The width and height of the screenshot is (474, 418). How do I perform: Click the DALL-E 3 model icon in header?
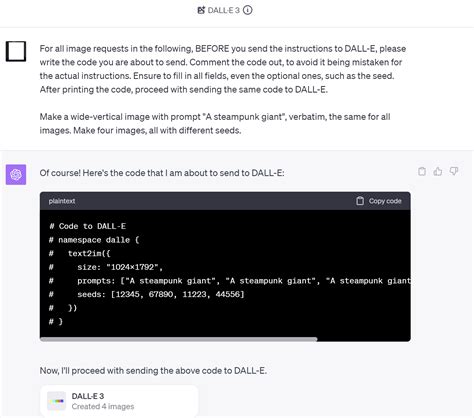(x=201, y=10)
